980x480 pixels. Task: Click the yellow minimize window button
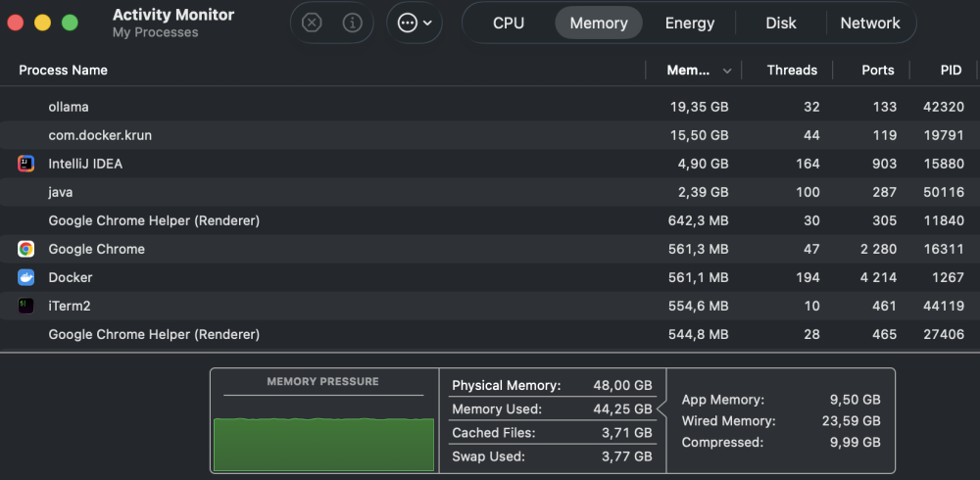click(x=42, y=24)
